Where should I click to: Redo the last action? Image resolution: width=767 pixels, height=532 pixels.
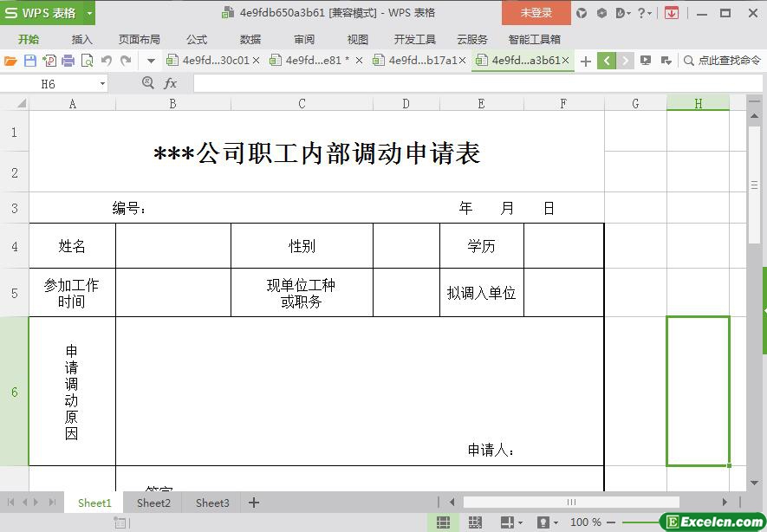pyautogui.click(x=127, y=61)
